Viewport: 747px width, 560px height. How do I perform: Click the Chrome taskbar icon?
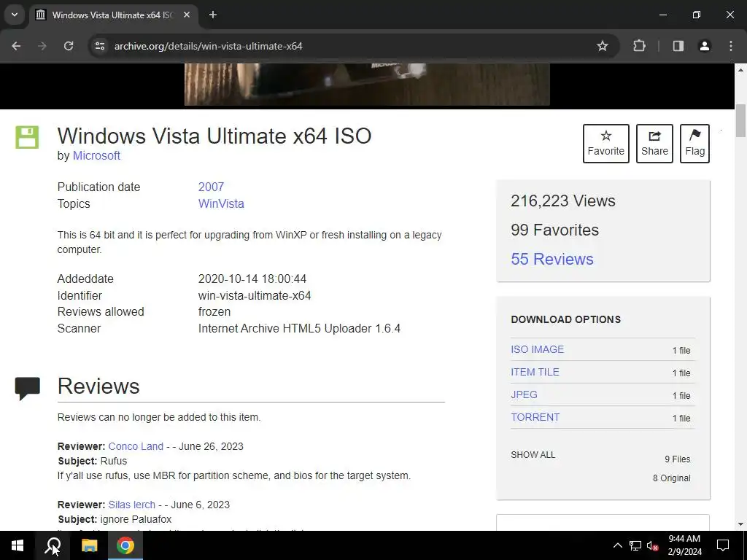(125, 545)
